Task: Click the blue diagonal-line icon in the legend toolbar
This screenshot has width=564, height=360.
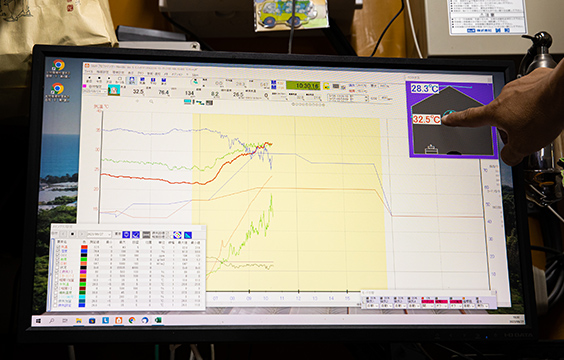Action: pyautogui.click(x=188, y=235)
